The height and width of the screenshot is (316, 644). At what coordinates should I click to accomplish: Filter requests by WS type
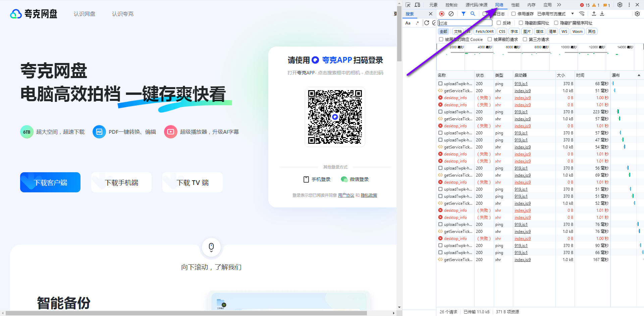pyautogui.click(x=565, y=31)
